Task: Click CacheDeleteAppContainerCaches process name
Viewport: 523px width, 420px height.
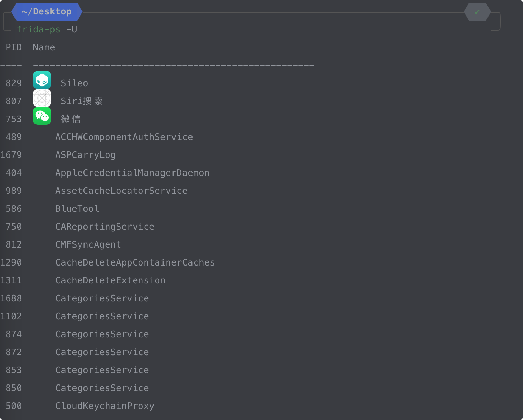Action: 135,262
